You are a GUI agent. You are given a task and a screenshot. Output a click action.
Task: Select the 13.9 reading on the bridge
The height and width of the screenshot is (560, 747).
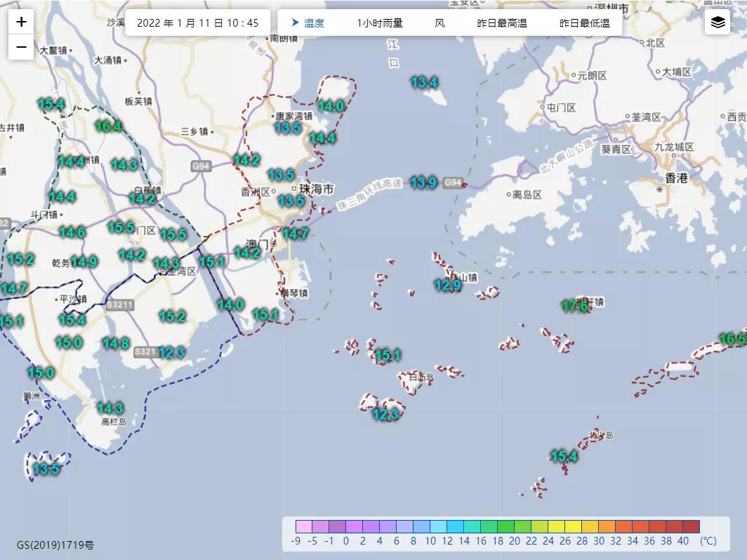point(423,183)
